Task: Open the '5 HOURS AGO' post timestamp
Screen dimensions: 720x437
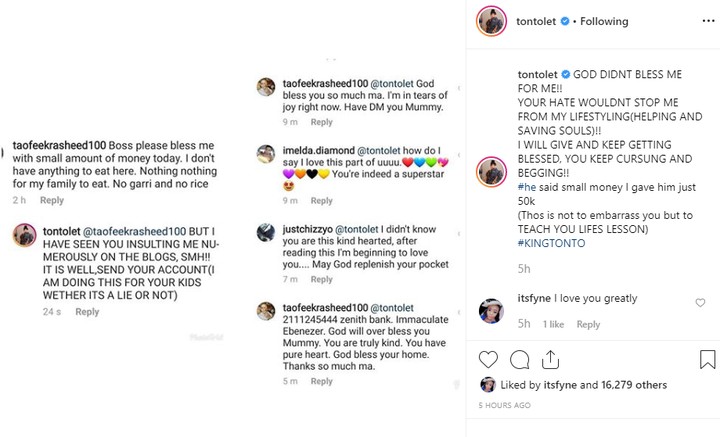Action: coord(504,406)
